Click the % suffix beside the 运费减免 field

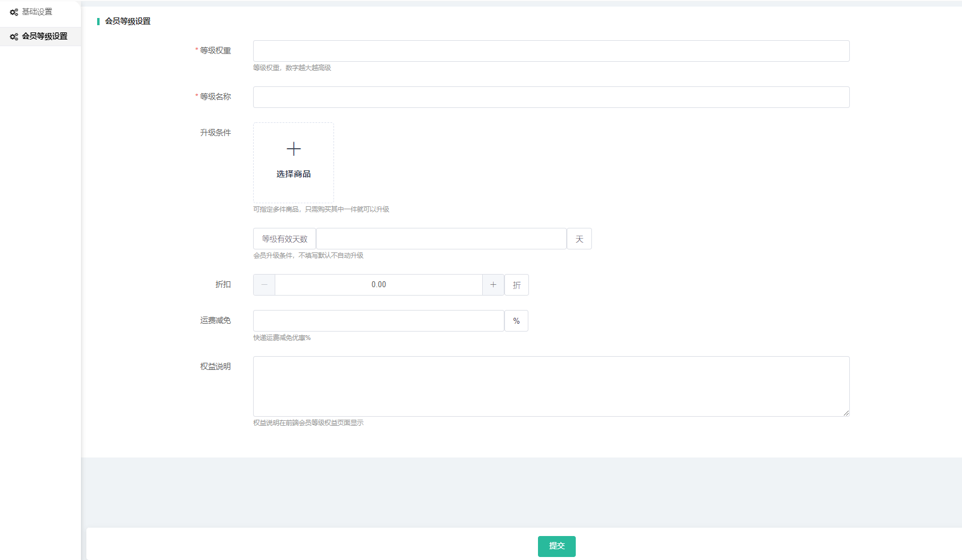(x=516, y=321)
